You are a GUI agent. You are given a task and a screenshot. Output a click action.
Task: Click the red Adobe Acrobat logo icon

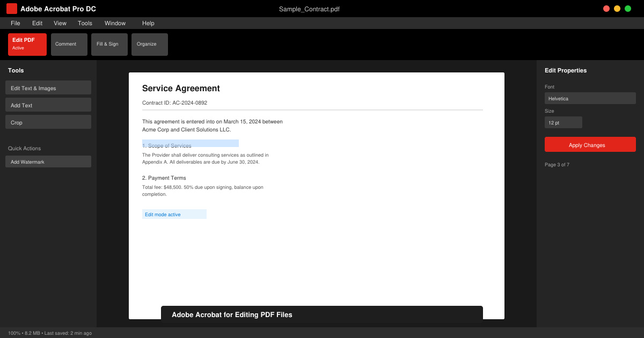[12, 9]
